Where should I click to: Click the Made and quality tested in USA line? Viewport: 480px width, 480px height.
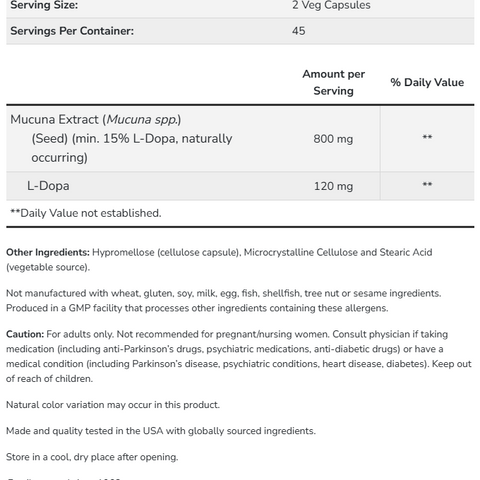(161, 431)
